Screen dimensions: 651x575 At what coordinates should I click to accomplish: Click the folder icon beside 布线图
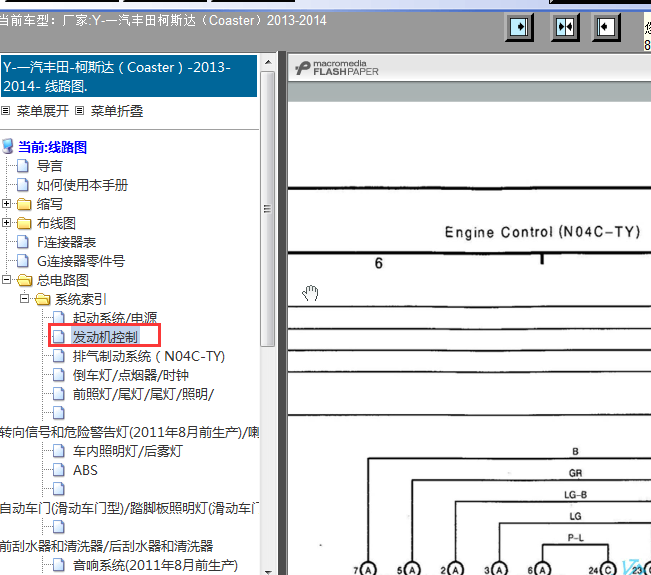click(x=24, y=223)
